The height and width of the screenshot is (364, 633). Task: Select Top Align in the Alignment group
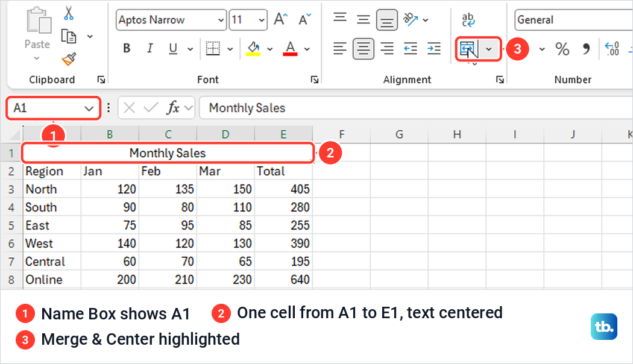(x=340, y=17)
